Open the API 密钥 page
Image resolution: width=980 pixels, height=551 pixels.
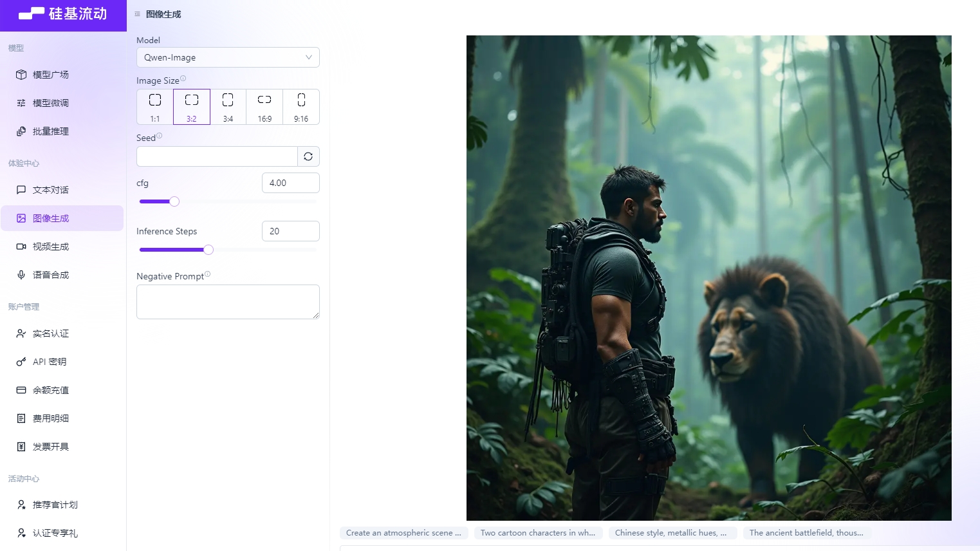click(50, 362)
